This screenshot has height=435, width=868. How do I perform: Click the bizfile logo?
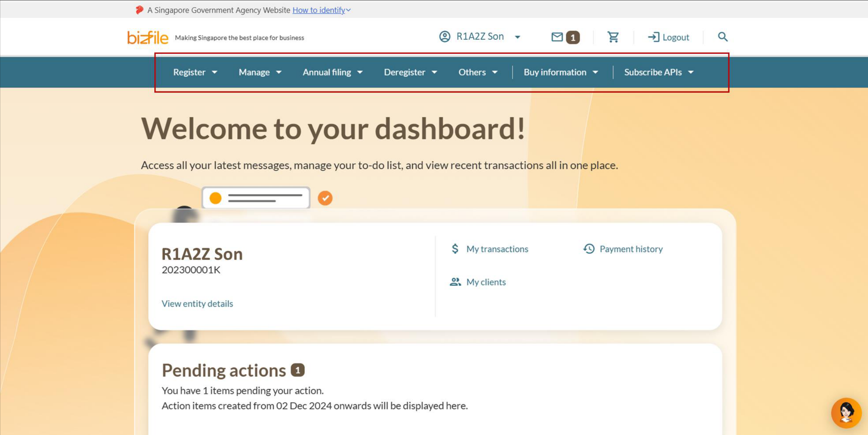[x=148, y=37]
